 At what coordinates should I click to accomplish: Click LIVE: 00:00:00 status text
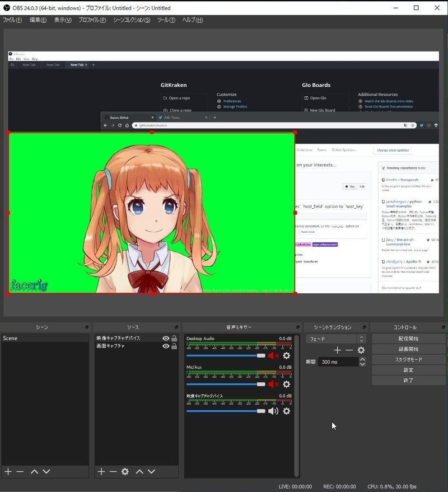click(x=295, y=486)
